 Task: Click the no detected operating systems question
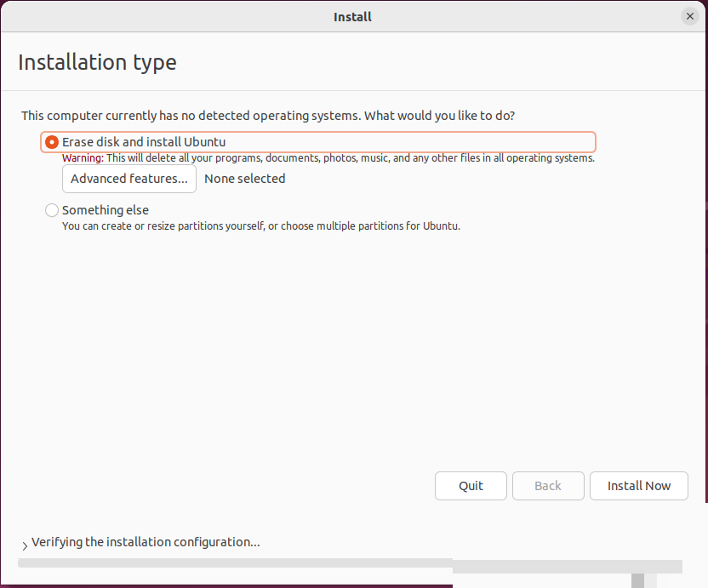[268, 116]
